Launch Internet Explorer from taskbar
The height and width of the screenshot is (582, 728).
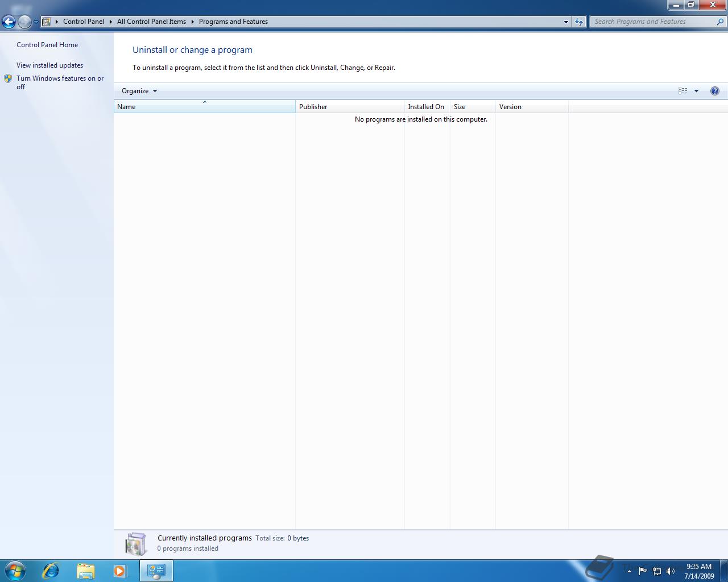click(51, 571)
